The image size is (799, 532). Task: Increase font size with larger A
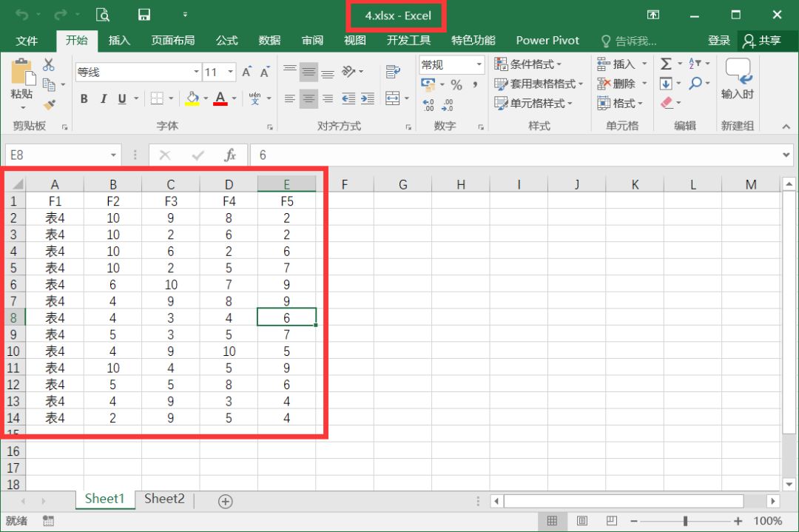246,72
